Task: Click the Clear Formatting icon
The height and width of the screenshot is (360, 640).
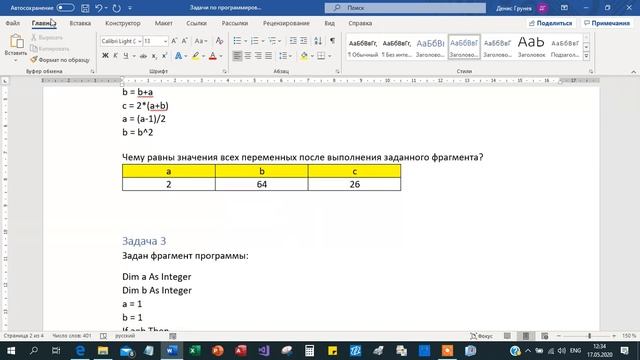Action: tap(219, 41)
